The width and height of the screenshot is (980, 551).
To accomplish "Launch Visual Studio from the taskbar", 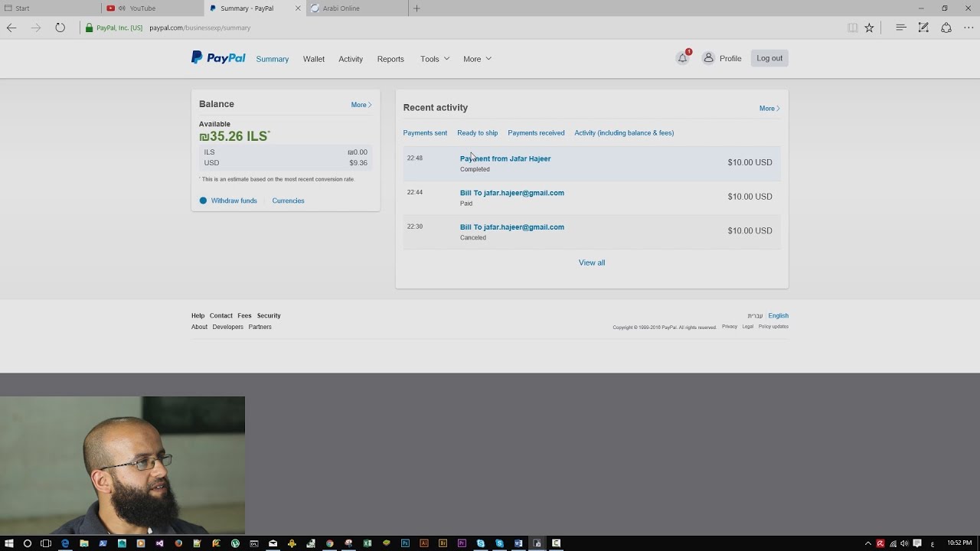I will [159, 543].
